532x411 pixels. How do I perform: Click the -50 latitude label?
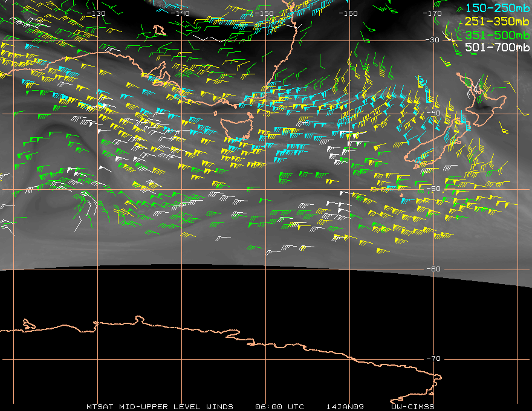coord(433,189)
